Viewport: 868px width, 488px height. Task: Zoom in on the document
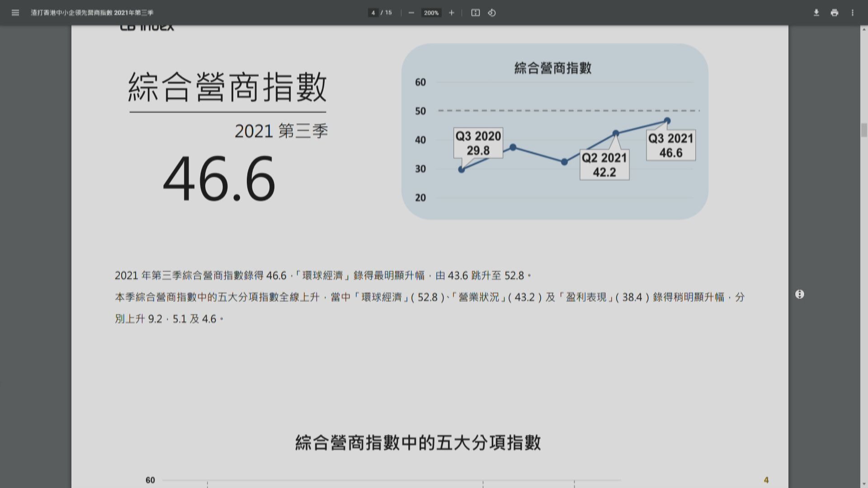click(x=451, y=13)
